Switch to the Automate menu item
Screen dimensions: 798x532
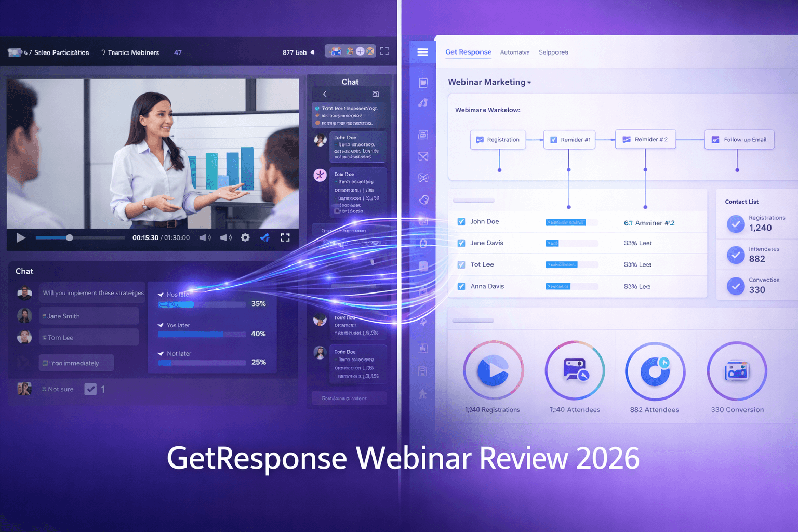(x=514, y=52)
